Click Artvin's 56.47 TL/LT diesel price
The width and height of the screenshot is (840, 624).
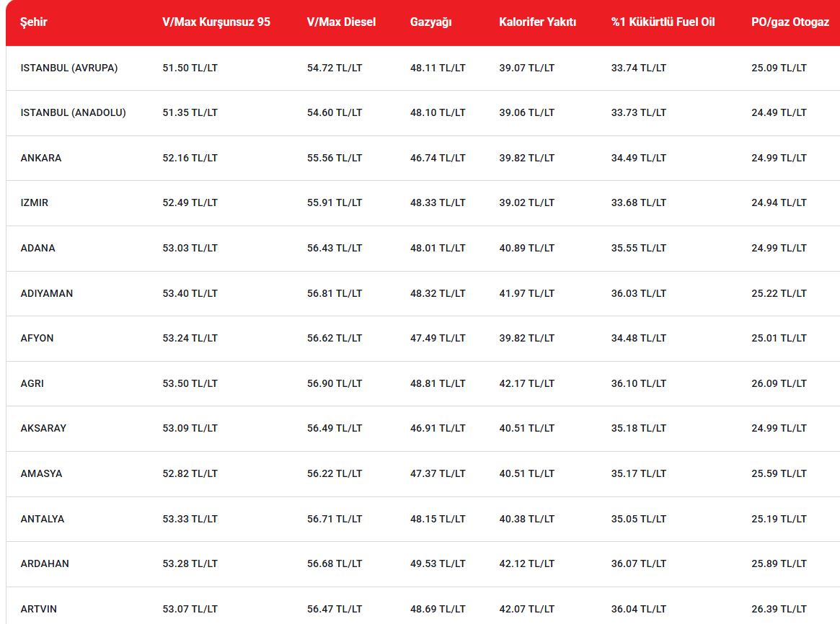[335, 609]
